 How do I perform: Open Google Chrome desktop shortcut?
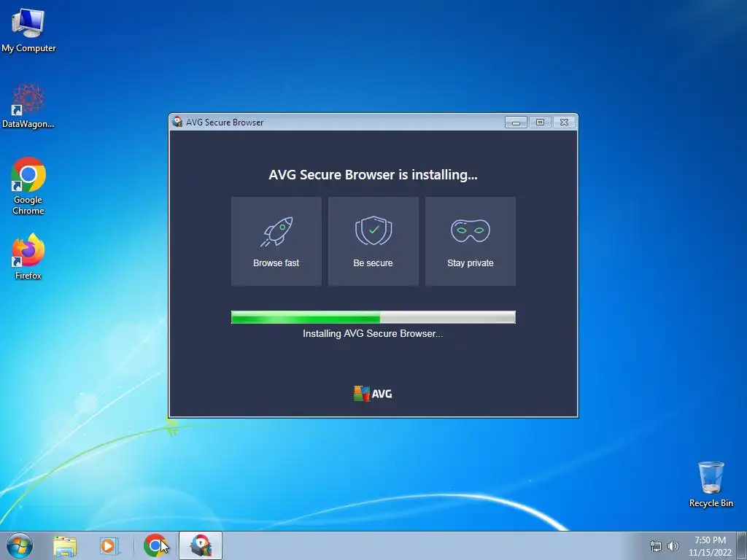28,186
